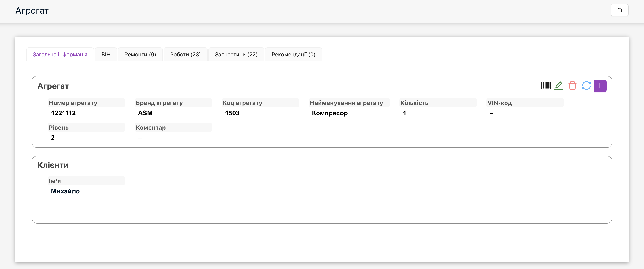Show the Рекомендації (0) tab
Image resolution: width=644 pixels, height=269 pixels.
click(x=293, y=55)
